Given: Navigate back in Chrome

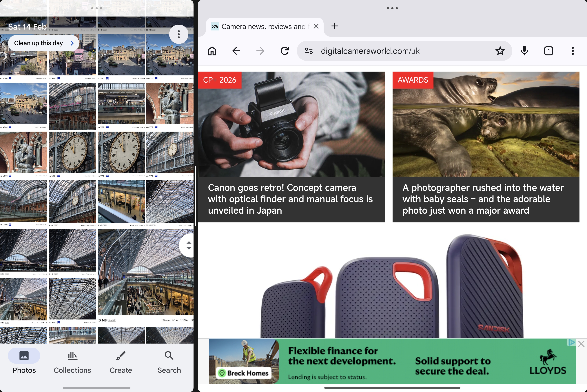Looking at the screenshot, I should [236, 51].
